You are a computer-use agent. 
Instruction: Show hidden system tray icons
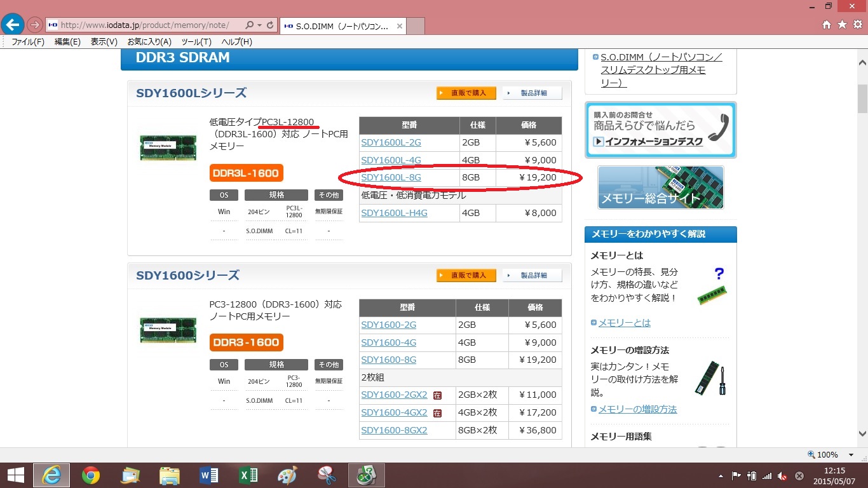point(721,475)
